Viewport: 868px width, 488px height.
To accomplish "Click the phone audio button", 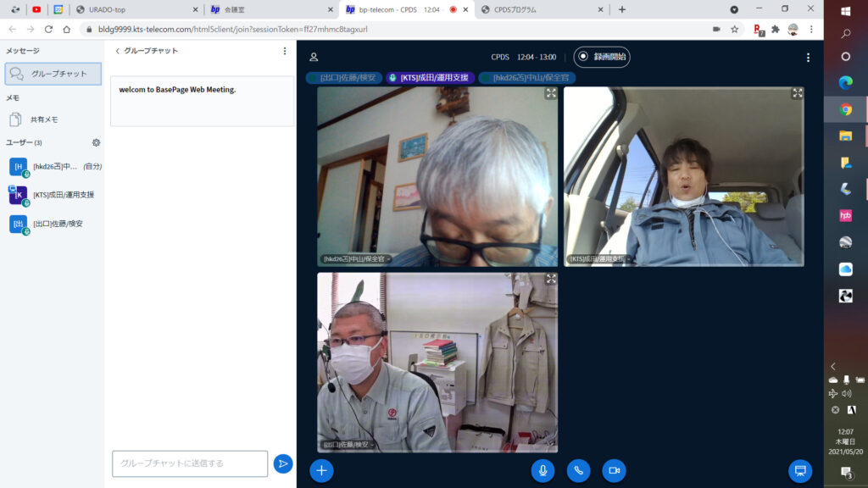I will tap(578, 470).
